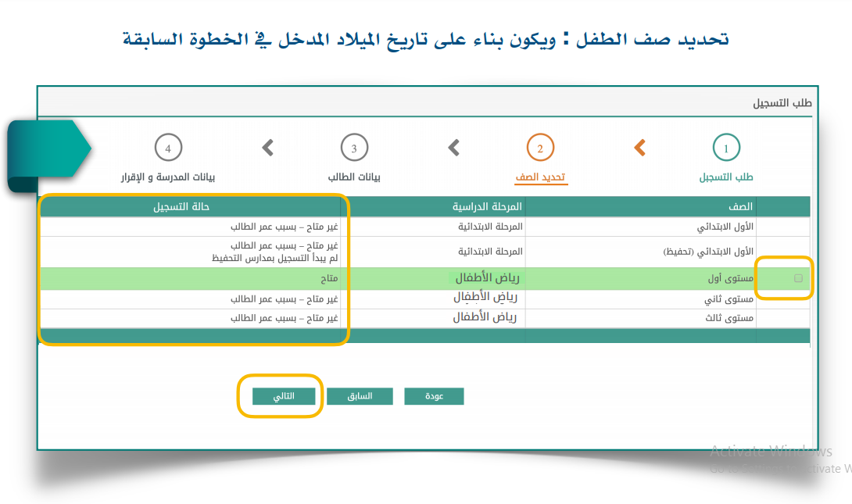852x504 pixels.
Task: Click the orange chevron between steps 1 and 2
Action: (x=639, y=148)
